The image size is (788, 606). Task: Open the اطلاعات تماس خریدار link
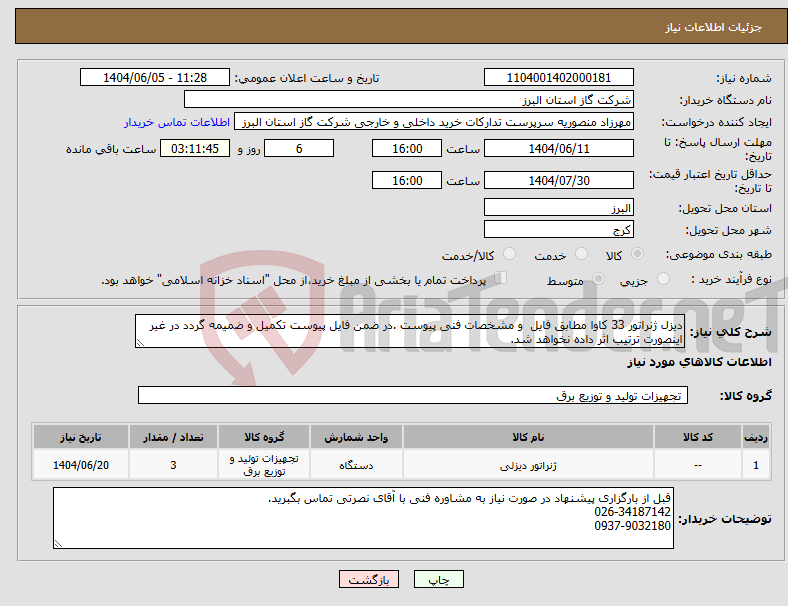point(177,122)
